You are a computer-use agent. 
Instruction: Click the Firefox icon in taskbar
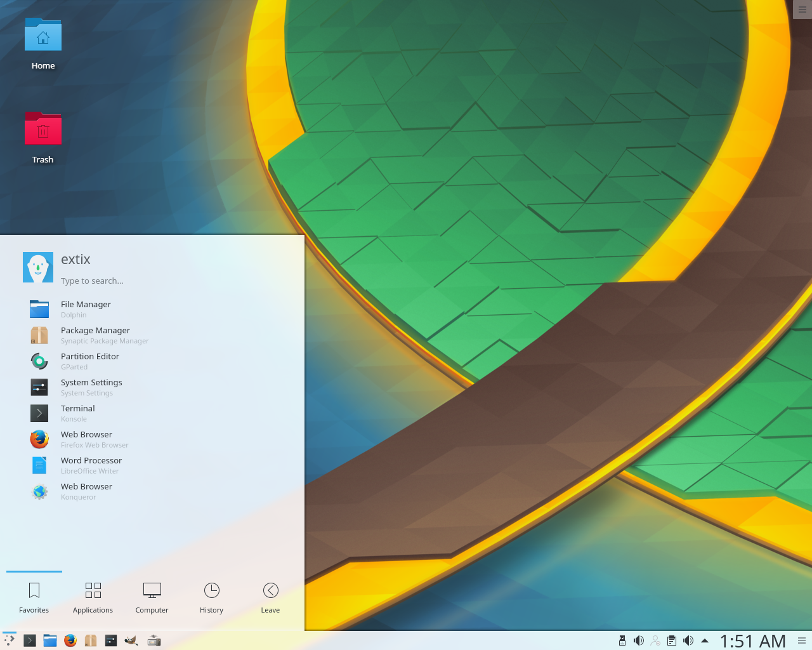pyautogui.click(x=70, y=640)
